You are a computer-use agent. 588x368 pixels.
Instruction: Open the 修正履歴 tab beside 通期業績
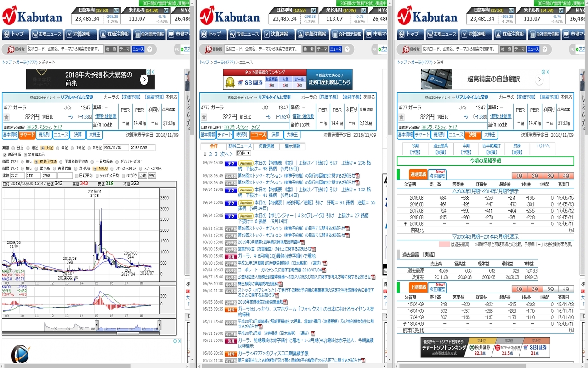(x=437, y=174)
